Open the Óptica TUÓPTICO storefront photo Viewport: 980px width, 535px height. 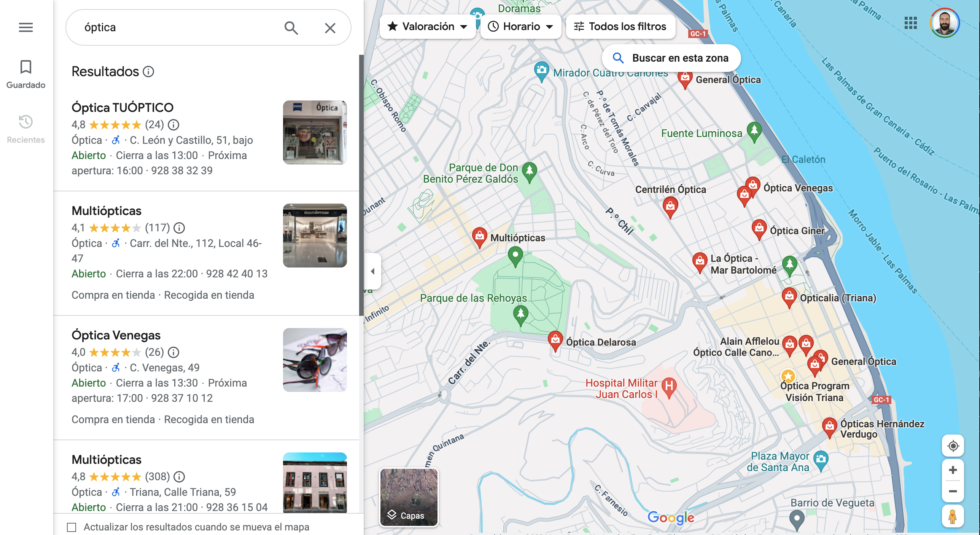(x=315, y=132)
